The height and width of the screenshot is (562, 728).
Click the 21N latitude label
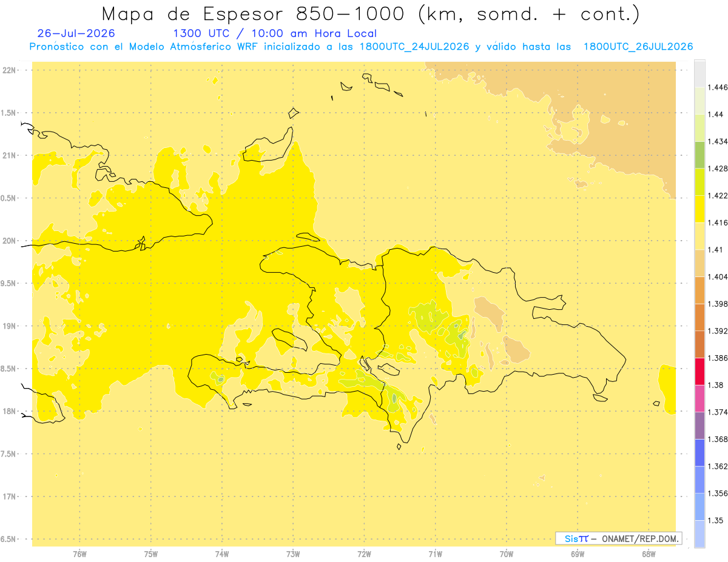10,156
